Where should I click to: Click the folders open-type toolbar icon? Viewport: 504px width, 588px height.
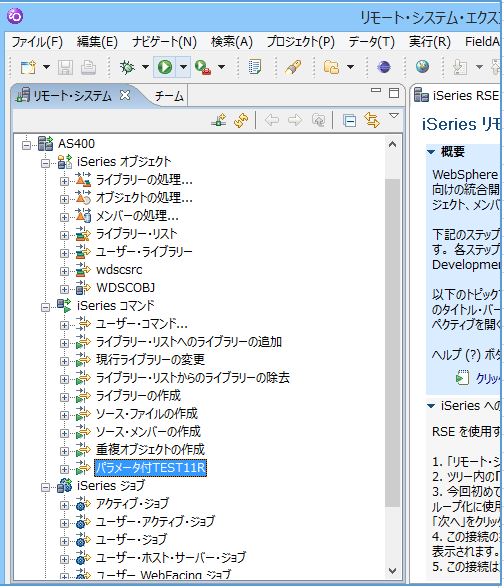(331, 68)
